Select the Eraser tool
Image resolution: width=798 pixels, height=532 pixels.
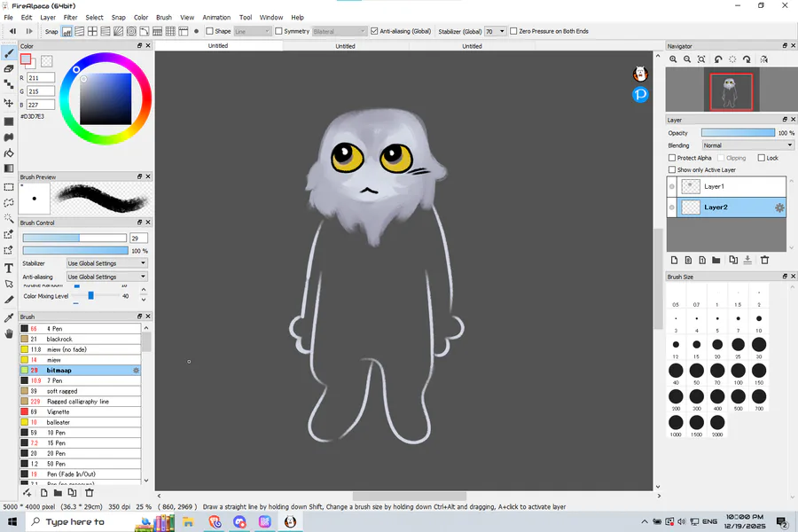pos(9,69)
